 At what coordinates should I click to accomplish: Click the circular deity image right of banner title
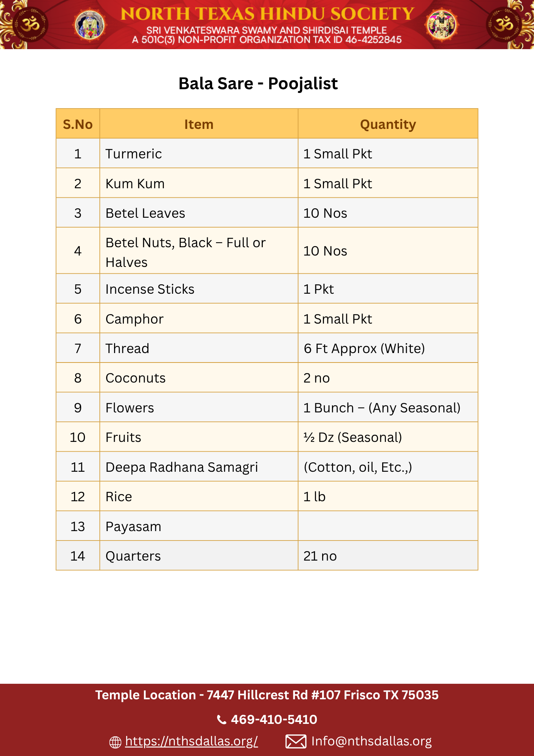(441, 25)
